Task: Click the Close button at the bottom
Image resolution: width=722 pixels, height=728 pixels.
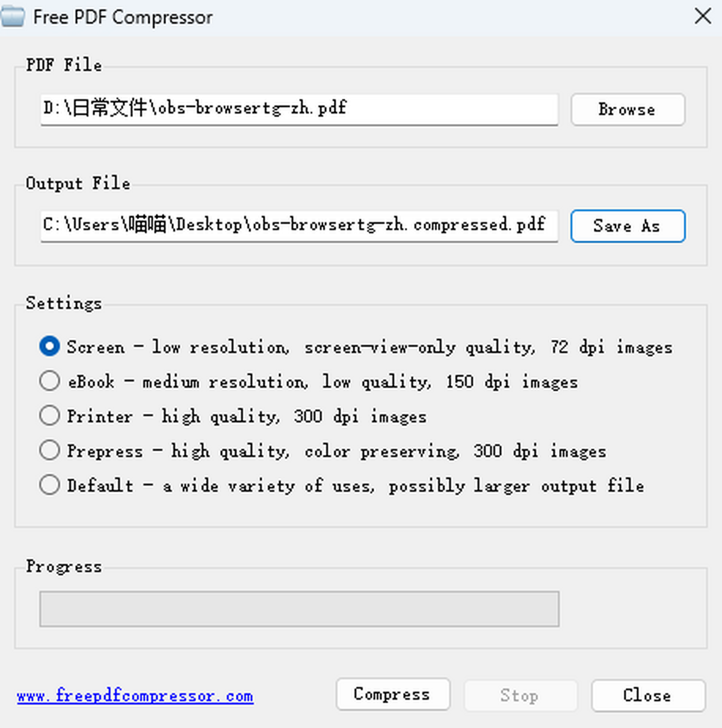Action: [648, 696]
